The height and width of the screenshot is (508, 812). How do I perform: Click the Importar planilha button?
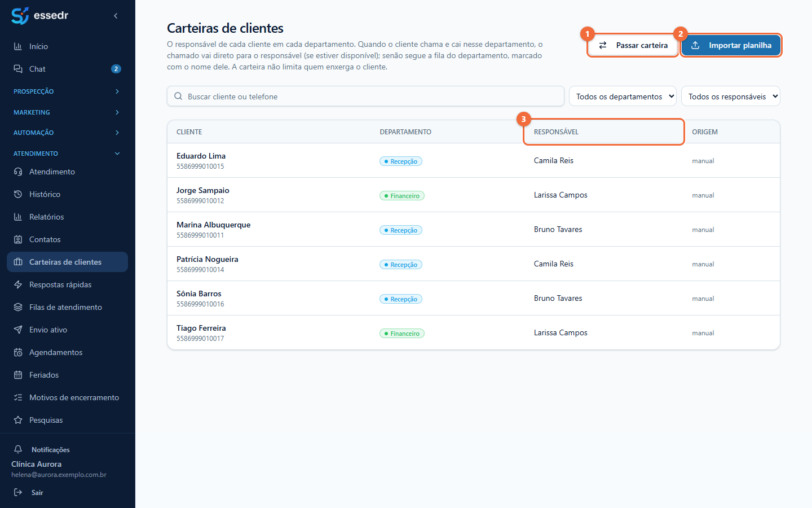pos(731,45)
